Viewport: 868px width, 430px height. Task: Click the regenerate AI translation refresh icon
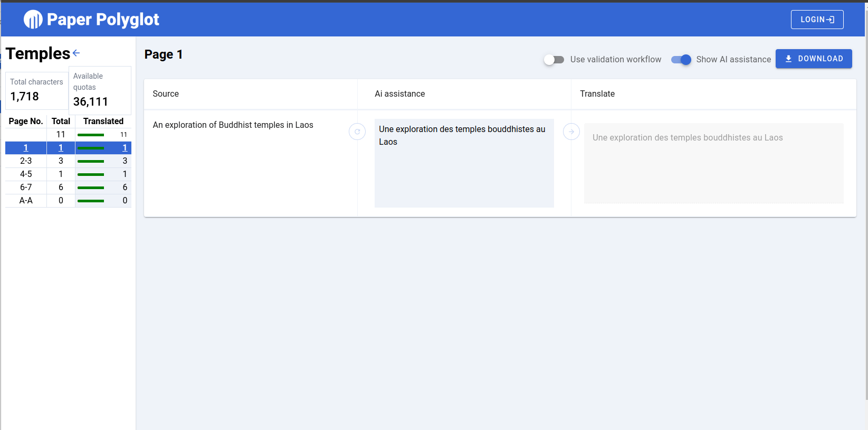point(357,132)
